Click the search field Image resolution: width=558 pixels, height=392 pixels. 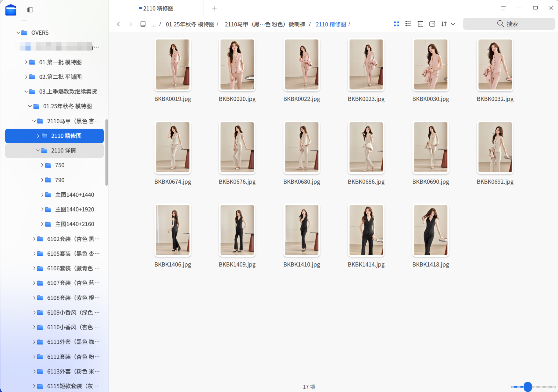pos(509,24)
